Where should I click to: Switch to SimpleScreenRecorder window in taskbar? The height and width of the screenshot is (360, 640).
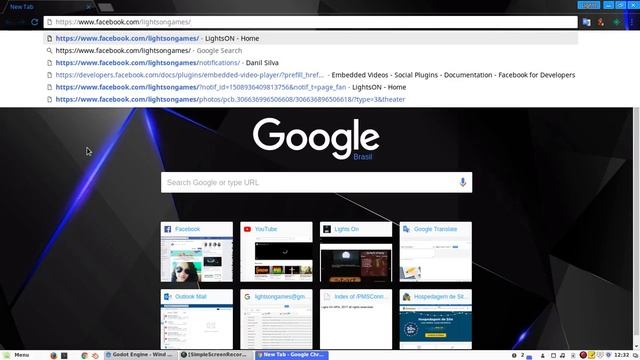click(216, 355)
